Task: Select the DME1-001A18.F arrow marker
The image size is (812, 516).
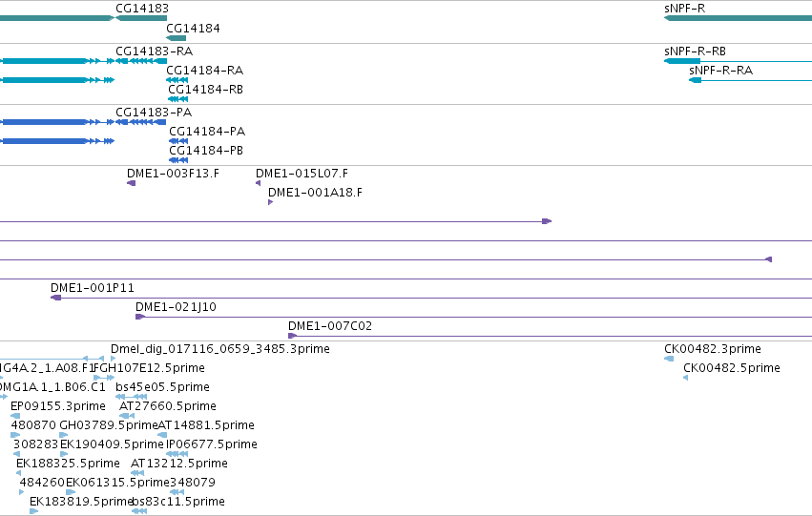Action: pos(270,202)
